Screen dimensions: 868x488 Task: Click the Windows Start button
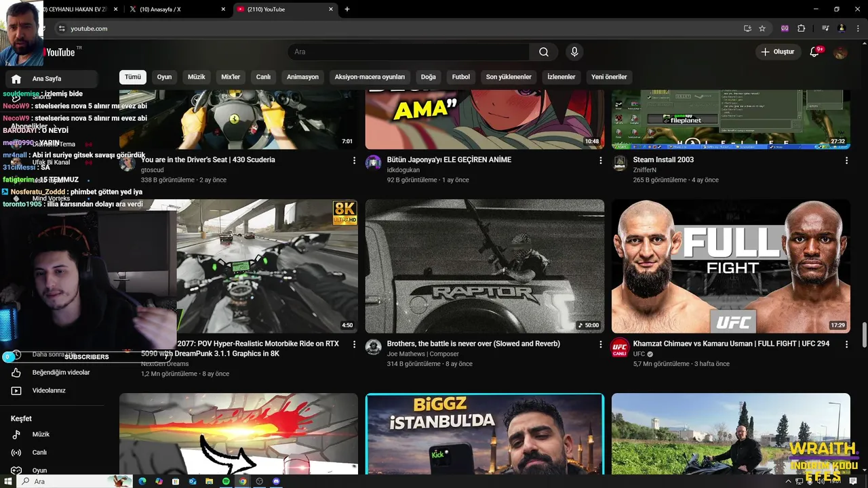8,481
